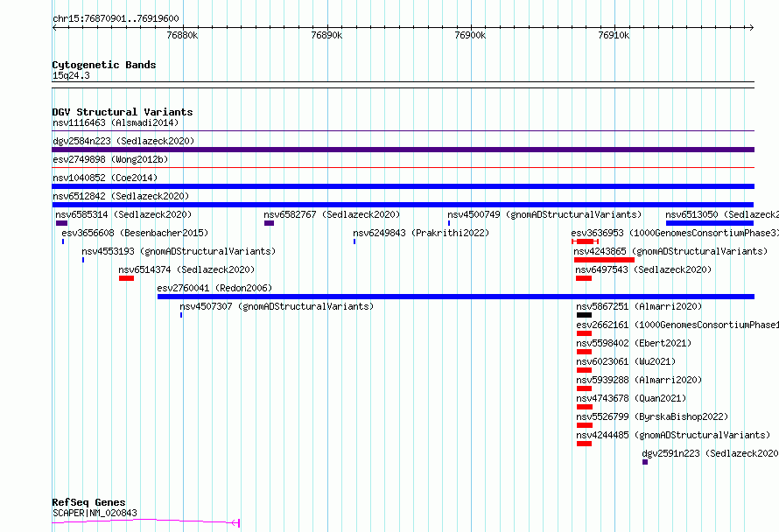Click the 76880k ruler position label
Image resolution: width=779 pixels, height=532 pixels.
[182, 35]
